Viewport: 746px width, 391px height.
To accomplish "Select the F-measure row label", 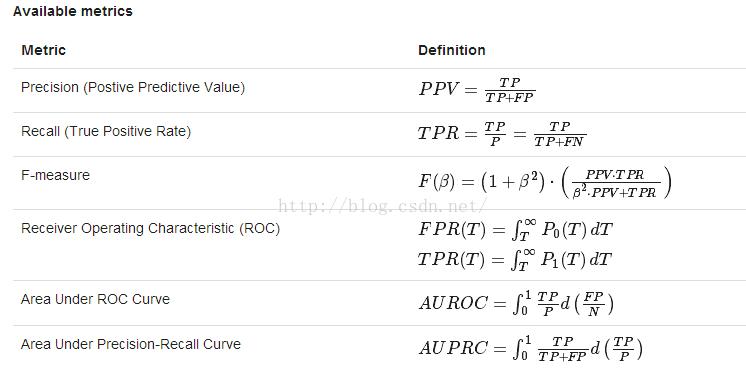I will click(x=55, y=175).
